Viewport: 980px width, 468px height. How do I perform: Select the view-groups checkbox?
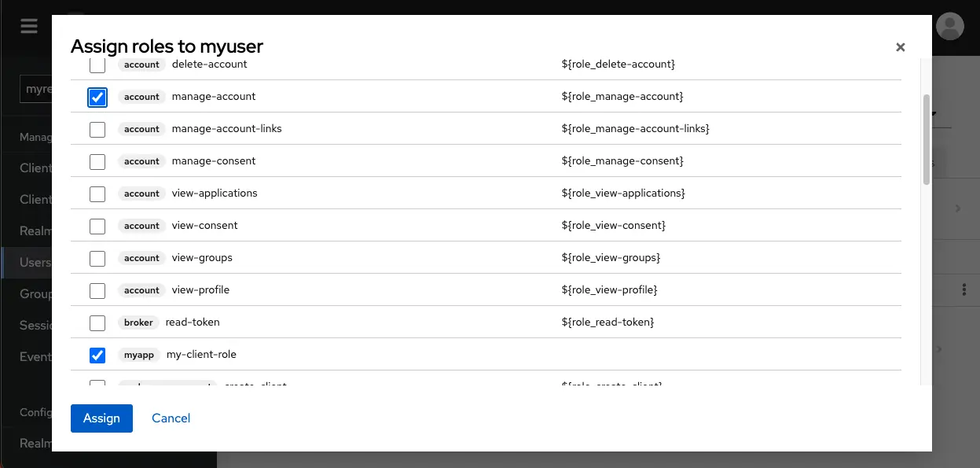(97, 258)
